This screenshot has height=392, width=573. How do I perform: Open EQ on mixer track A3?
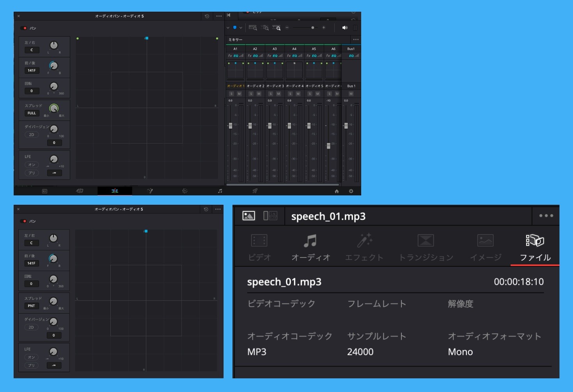(275, 56)
